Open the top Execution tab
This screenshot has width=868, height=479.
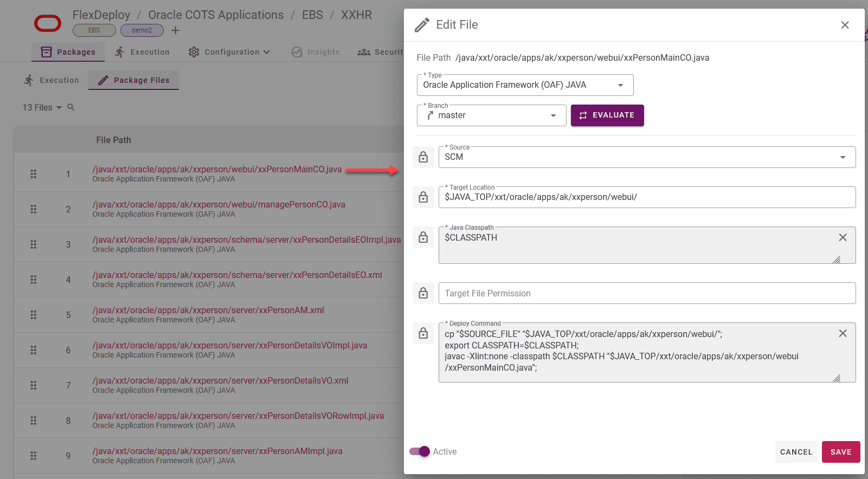click(142, 52)
